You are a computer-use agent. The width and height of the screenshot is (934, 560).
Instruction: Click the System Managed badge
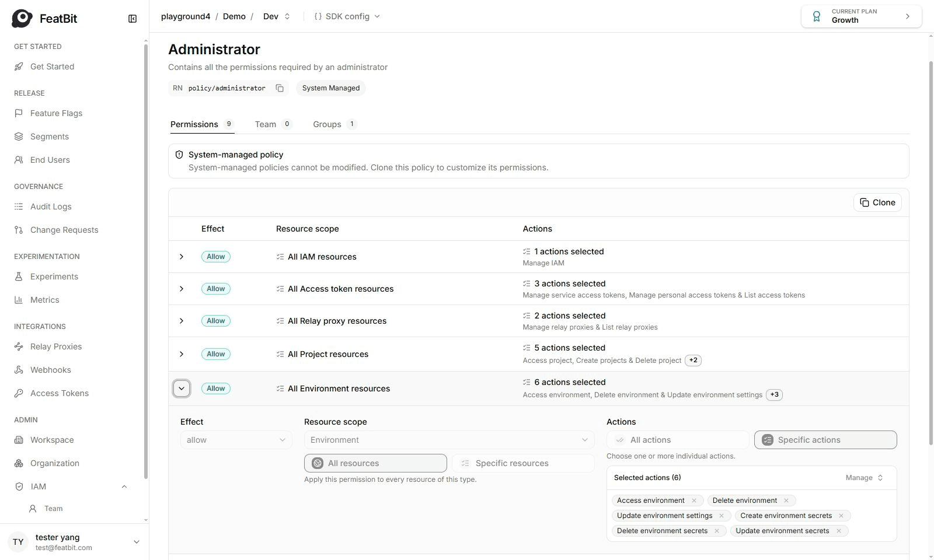(331, 88)
